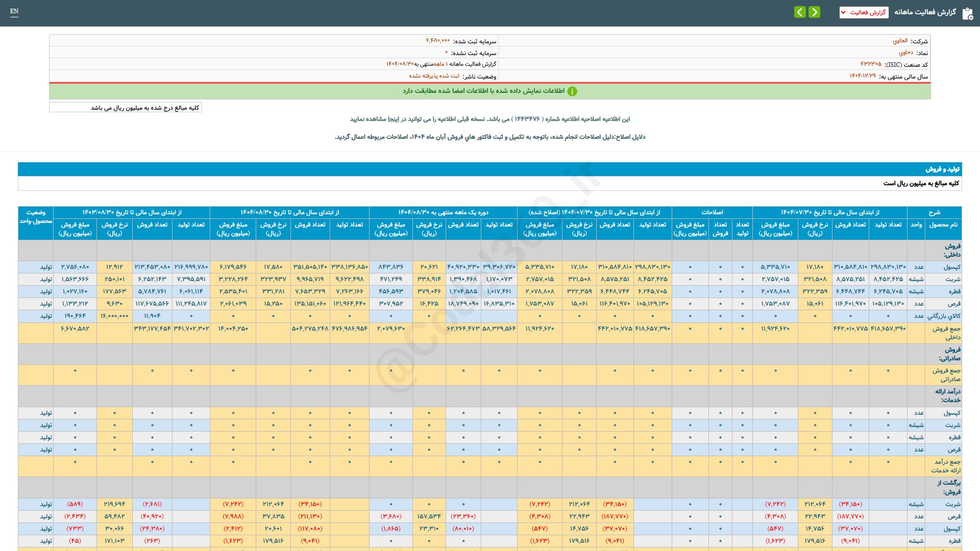Click the clipboard report icon in header
The image size is (980, 551).
pos(967,13)
